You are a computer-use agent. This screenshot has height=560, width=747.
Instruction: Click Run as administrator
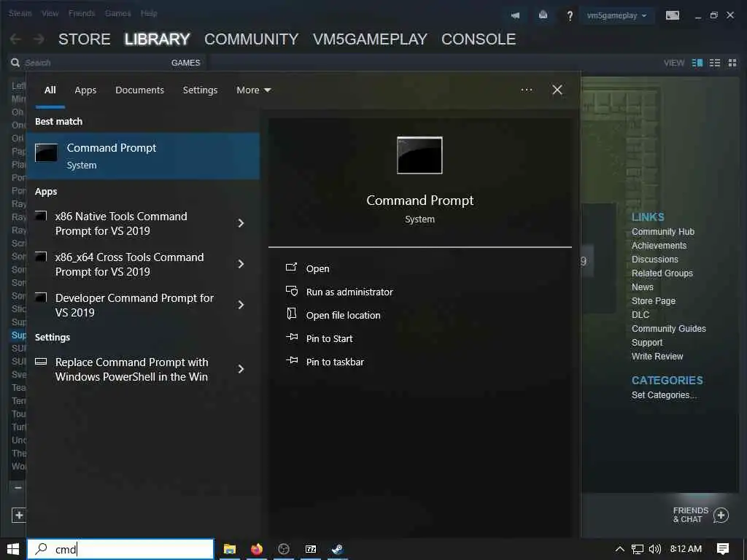(x=349, y=292)
